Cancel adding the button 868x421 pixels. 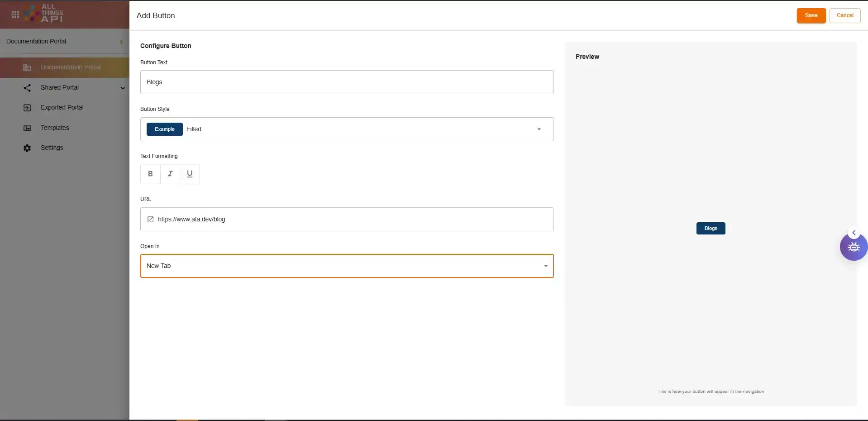click(844, 15)
